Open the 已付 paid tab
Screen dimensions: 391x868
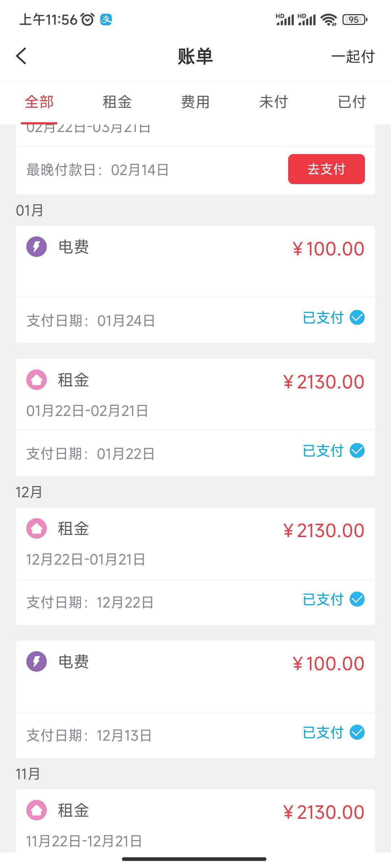coord(352,102)
